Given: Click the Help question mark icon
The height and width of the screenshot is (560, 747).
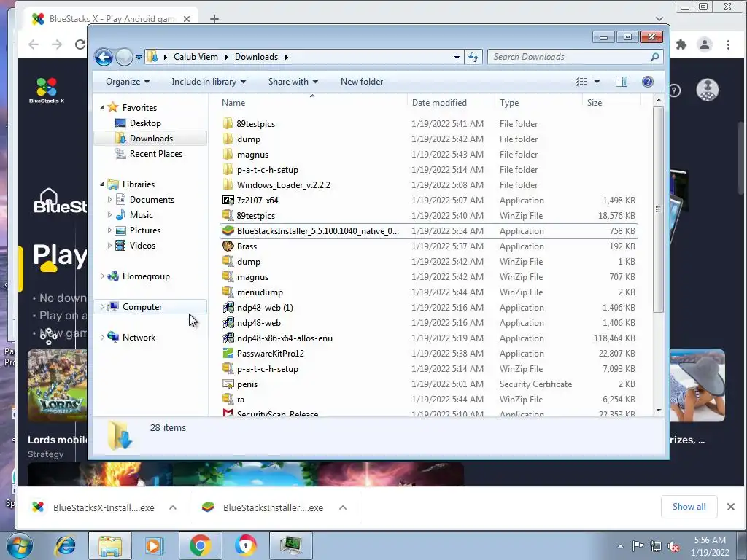Looking at the screenshot, I should point(648,82).
